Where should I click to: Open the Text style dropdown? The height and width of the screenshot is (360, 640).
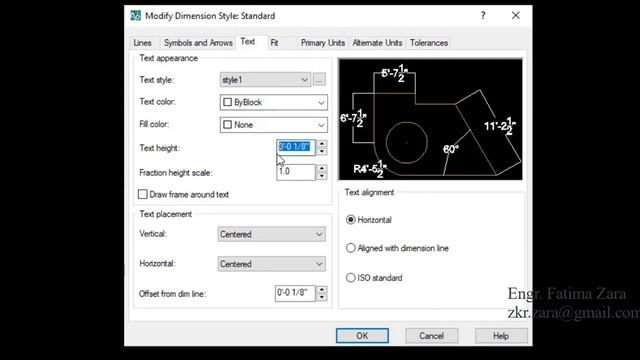265,80
